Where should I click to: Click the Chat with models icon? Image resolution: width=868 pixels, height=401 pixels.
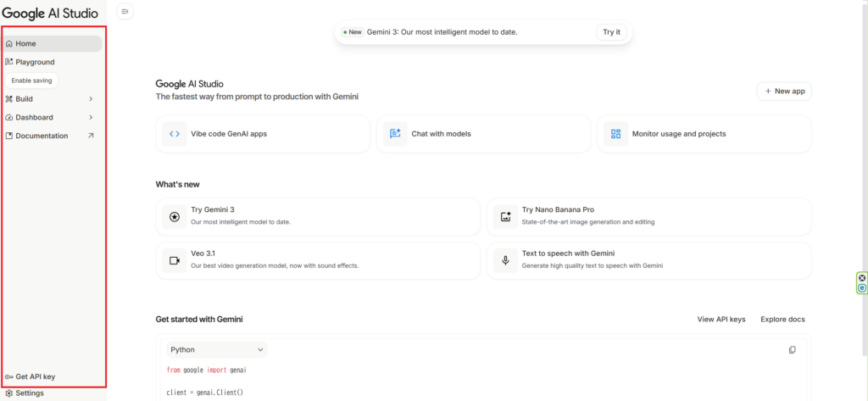[395, 134]
